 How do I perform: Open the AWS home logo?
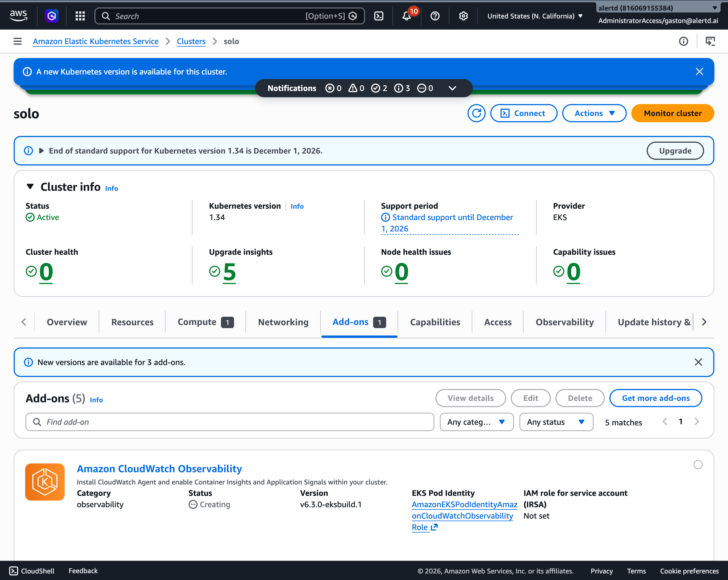coord(18,16)
